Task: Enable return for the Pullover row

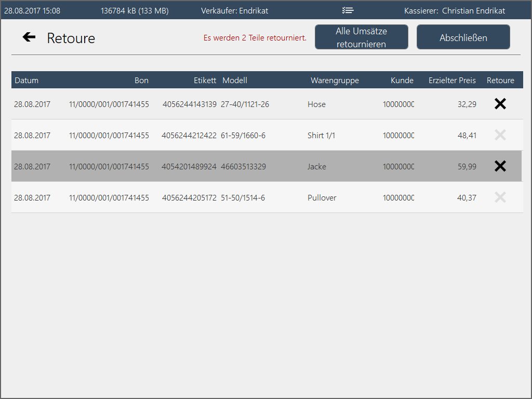Action: click(x=500, y=197)
